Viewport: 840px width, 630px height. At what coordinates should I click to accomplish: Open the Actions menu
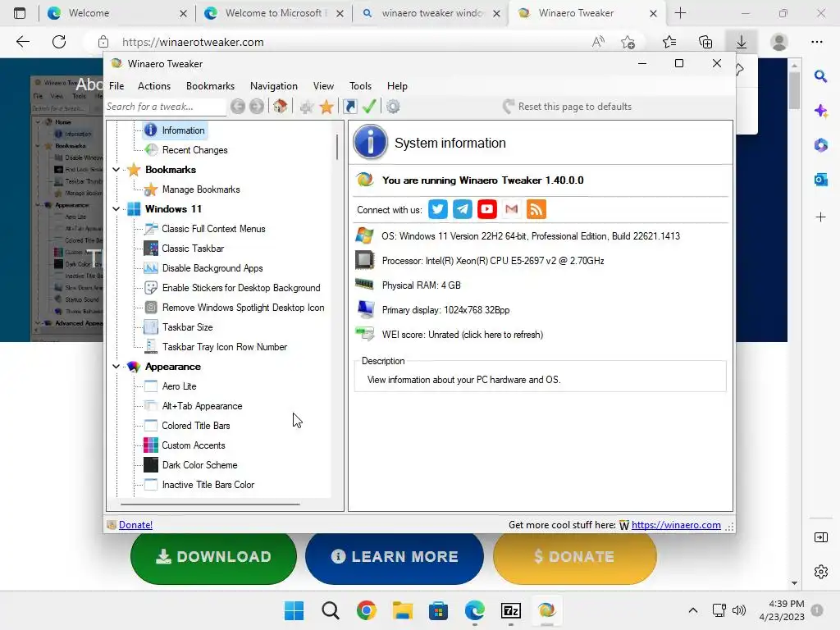[153, 85]
